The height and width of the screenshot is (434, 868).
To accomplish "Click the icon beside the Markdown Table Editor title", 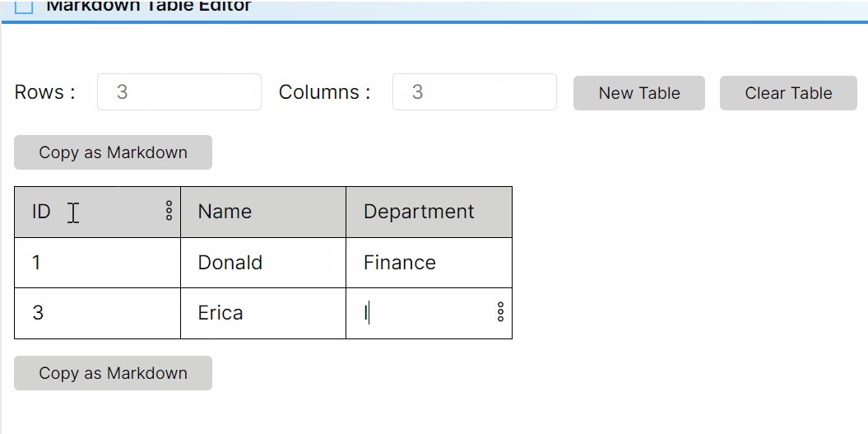I will (24, 7).
